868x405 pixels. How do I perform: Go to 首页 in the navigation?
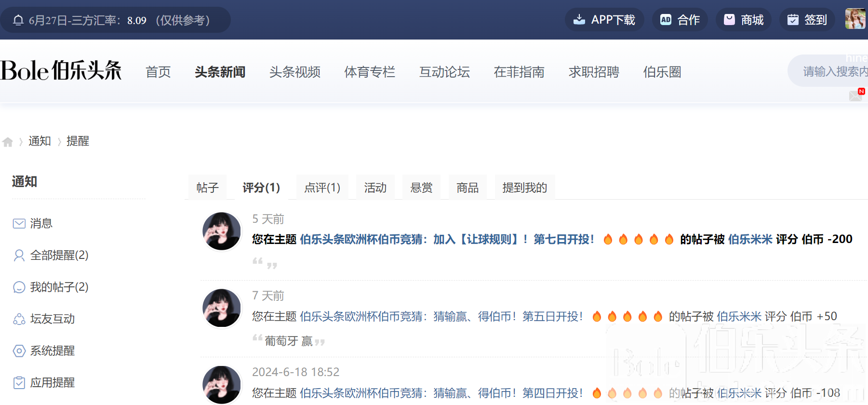(158, 72)
